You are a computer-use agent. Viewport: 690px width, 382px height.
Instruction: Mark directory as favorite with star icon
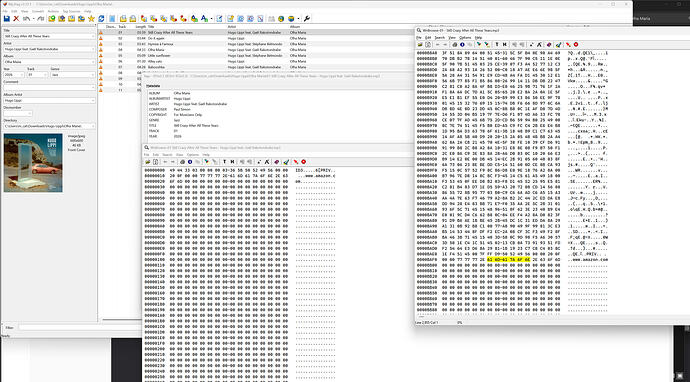tap(91, 18)
